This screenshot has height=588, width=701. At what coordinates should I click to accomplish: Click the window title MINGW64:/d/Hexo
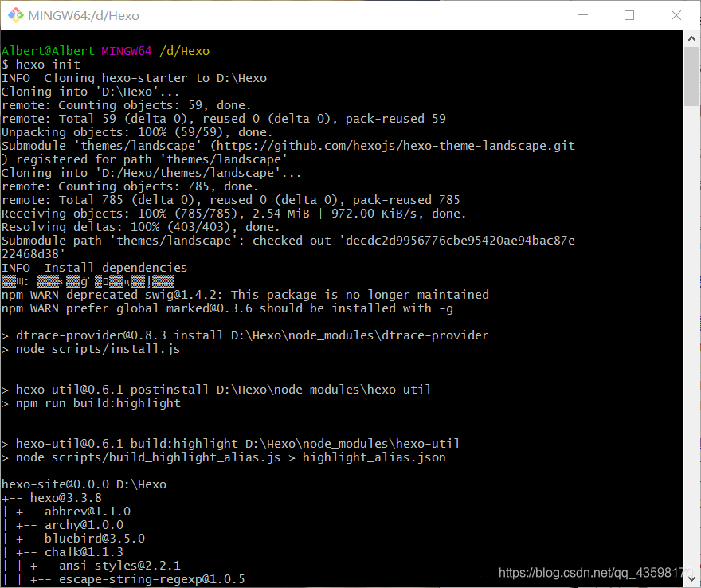pos(84,16)
